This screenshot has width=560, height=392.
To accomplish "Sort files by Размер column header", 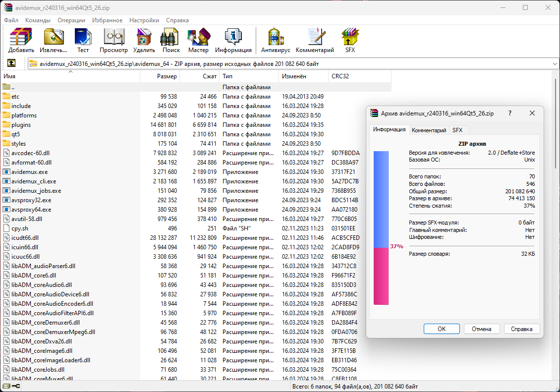I will (160, 76).
